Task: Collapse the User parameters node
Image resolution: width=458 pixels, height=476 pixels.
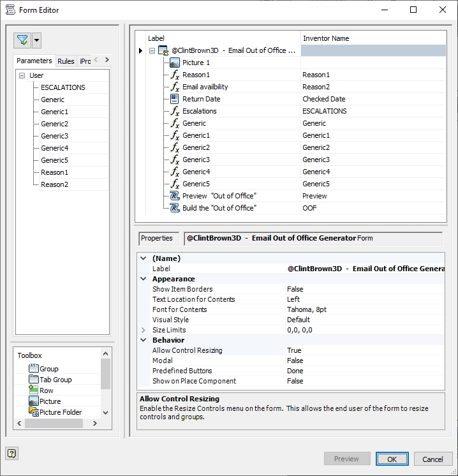Action: pos(22,75)
